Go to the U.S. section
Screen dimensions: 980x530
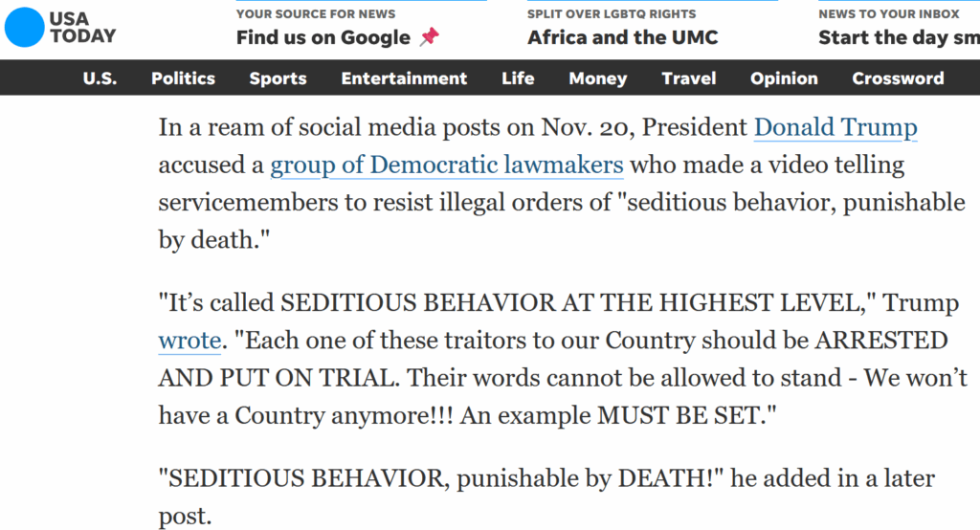[x=100, y=78]
